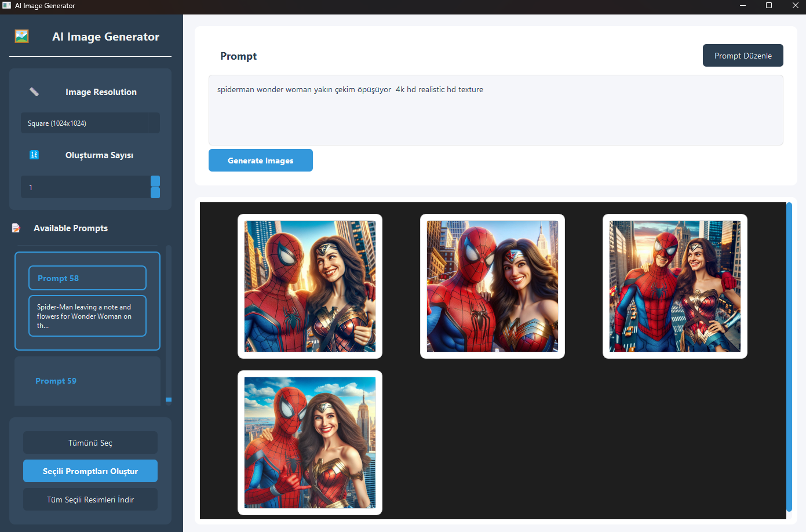806x532 pixels.
Task: Select the Prompt 59 card
Action: click(87, 381)
